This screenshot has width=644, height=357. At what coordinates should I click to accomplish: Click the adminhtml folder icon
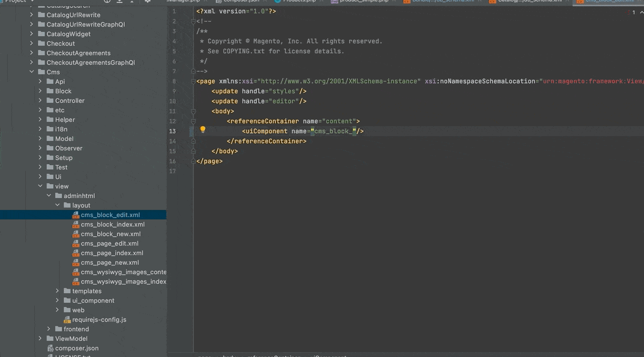pyautogui.click(x=59, y=196)
